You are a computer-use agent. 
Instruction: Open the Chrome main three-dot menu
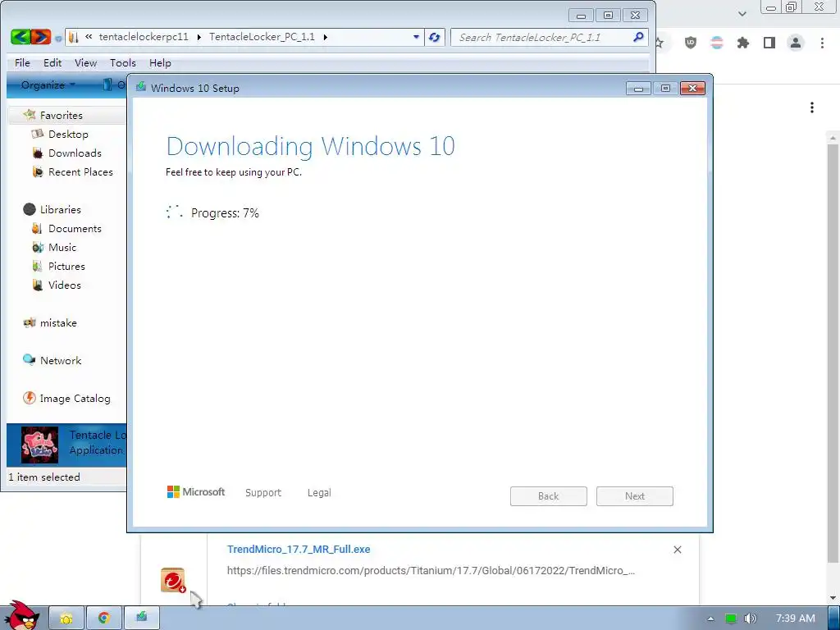coord(822,43)
